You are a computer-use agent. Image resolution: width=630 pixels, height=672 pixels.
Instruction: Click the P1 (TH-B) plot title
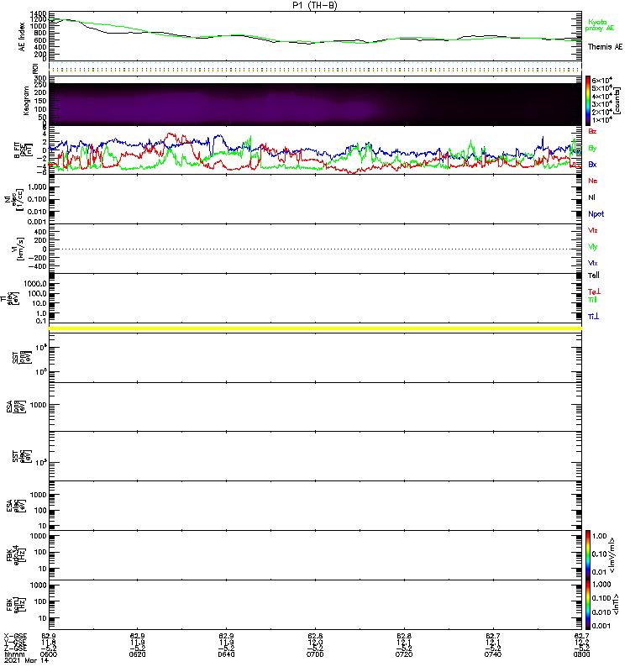coord(315,5)
